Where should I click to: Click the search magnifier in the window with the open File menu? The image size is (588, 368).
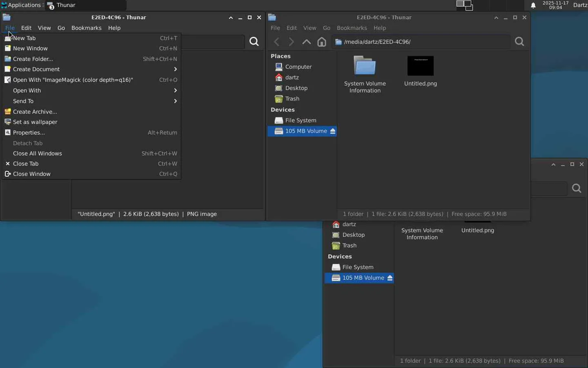(254, 42)
